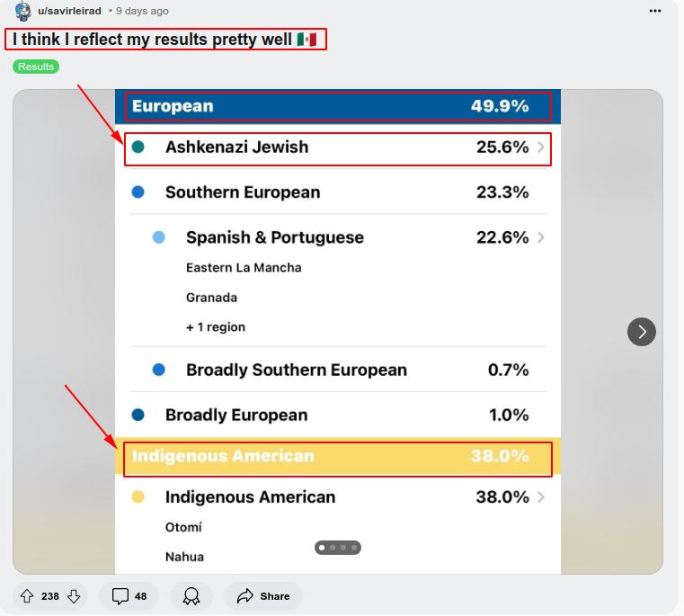Expand the Ashkenazi Jewish chevron
The width and height of the screenshot is (684, 616).
(541, 147)
